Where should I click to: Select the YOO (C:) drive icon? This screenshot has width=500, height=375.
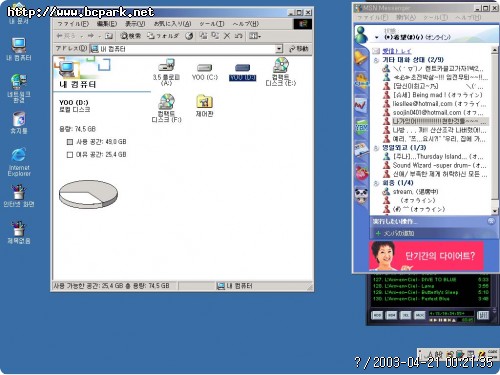205,72
